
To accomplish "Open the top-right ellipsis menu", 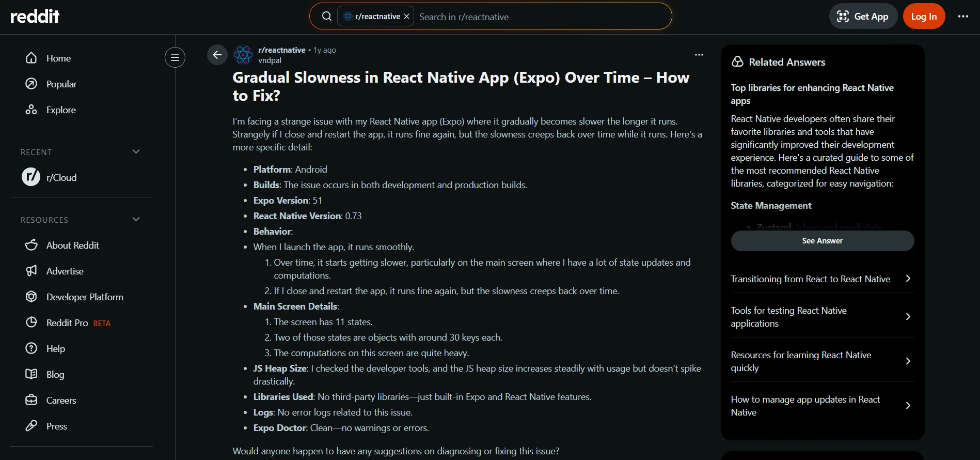I will point(962,17).
